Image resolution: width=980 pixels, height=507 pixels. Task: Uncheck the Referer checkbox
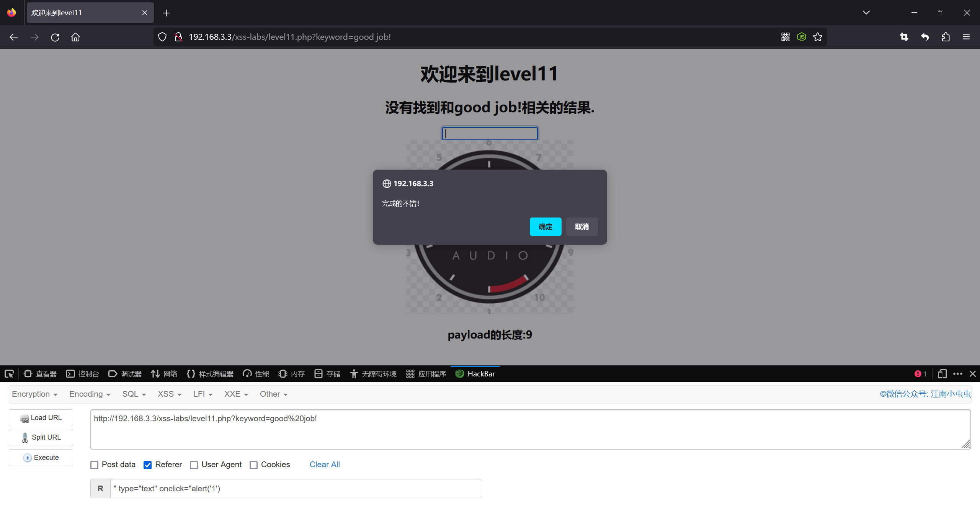(147, 465)
